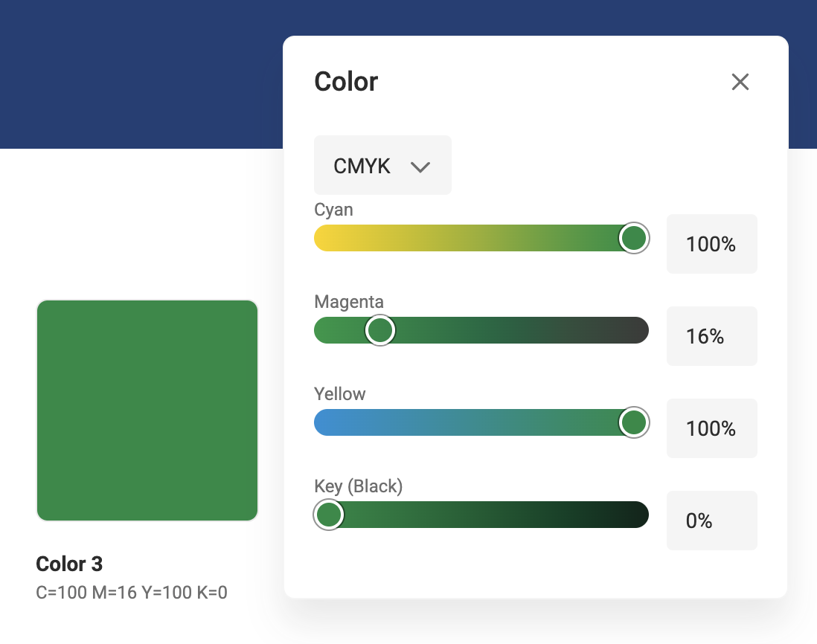
Task: Click the Key (Black) value field showing 0%
Action: pos(711,521)
